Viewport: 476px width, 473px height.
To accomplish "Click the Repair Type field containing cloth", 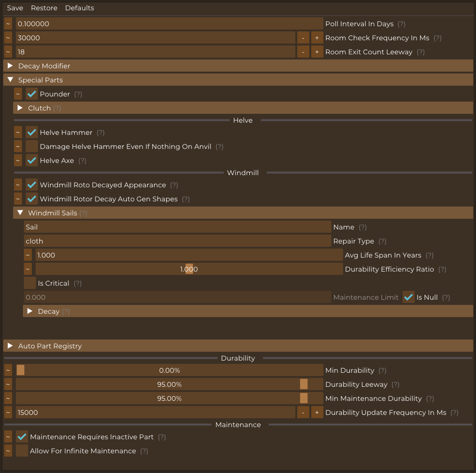I will [x=177, y=241].
